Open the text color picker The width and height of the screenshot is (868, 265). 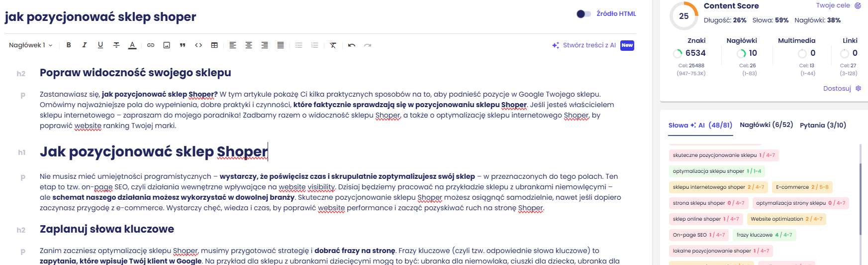(132, 45)
